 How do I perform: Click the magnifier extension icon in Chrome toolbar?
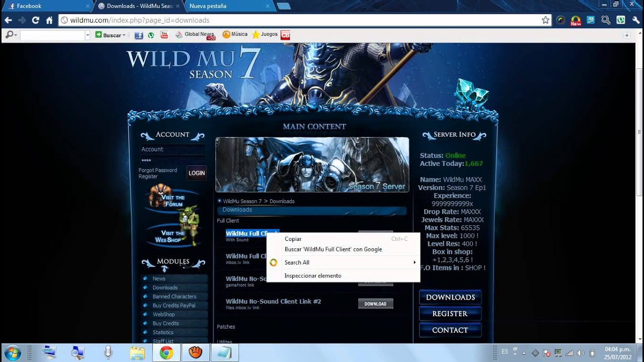[x=606, y=20]
